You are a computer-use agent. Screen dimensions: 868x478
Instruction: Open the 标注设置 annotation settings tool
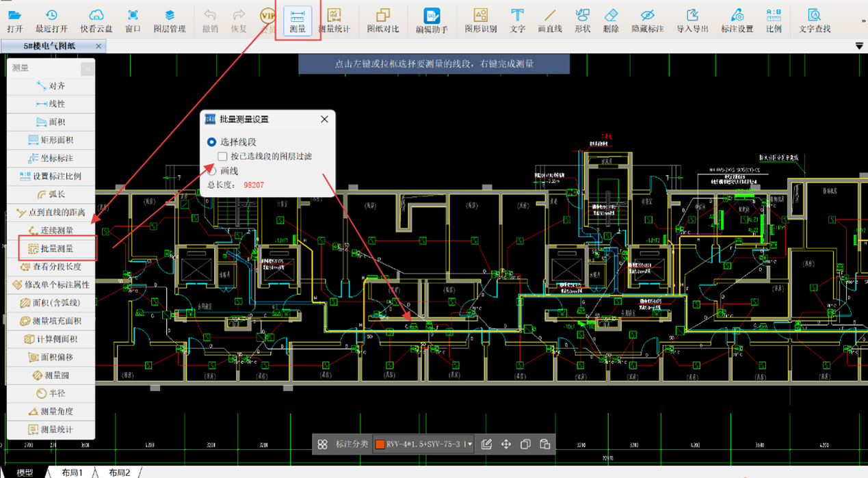tap(737, 21)
